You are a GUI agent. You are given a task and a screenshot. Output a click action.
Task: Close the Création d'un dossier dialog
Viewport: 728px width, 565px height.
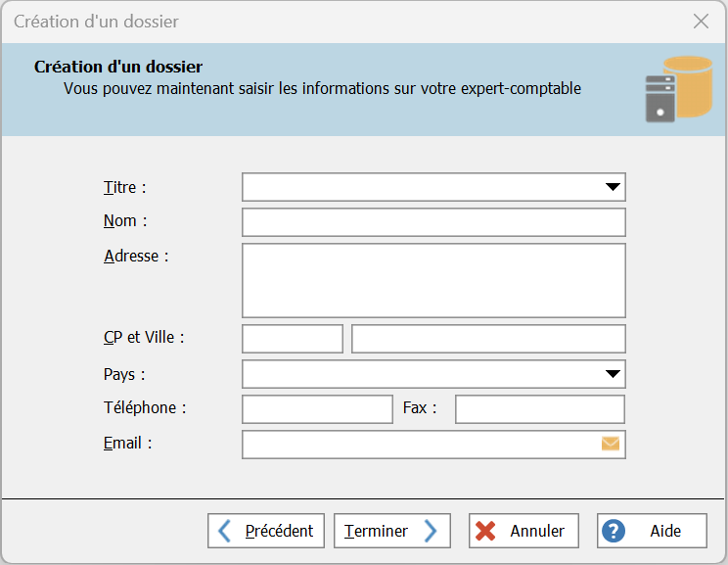click(701, 22)
